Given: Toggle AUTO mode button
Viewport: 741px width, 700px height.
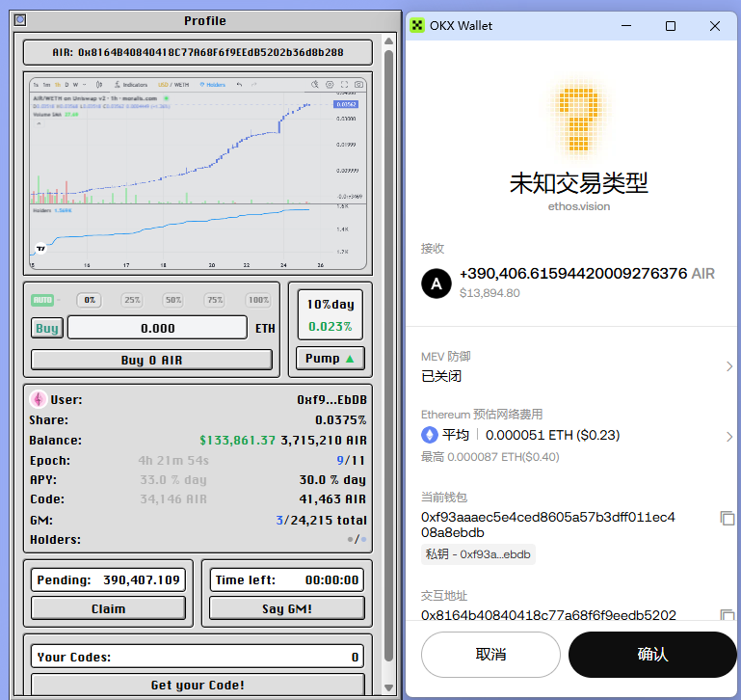Looking at the screenshot, I should (42, 300).
